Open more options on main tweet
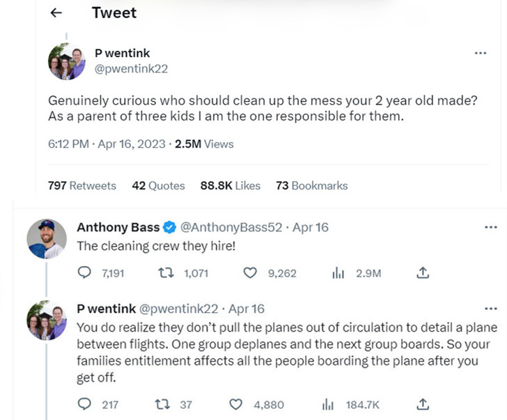The image size is (507, 420). pyautogui.click(x=480, y=54)
